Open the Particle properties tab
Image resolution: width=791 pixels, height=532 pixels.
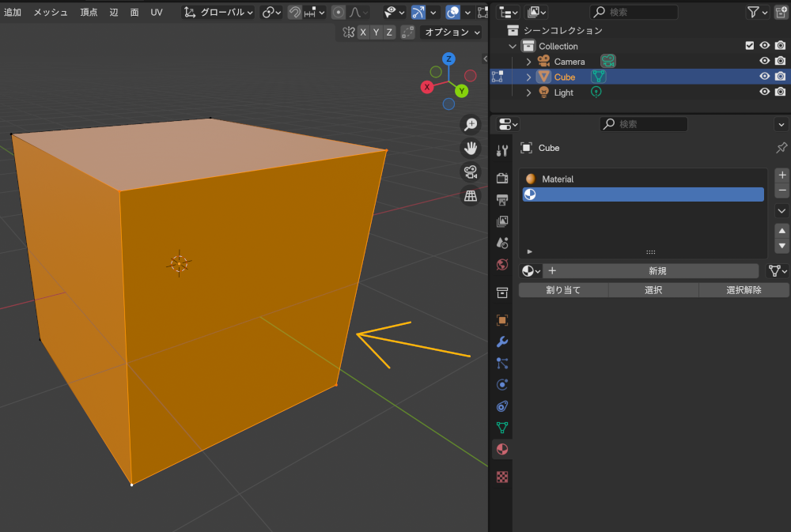[501, 364]
